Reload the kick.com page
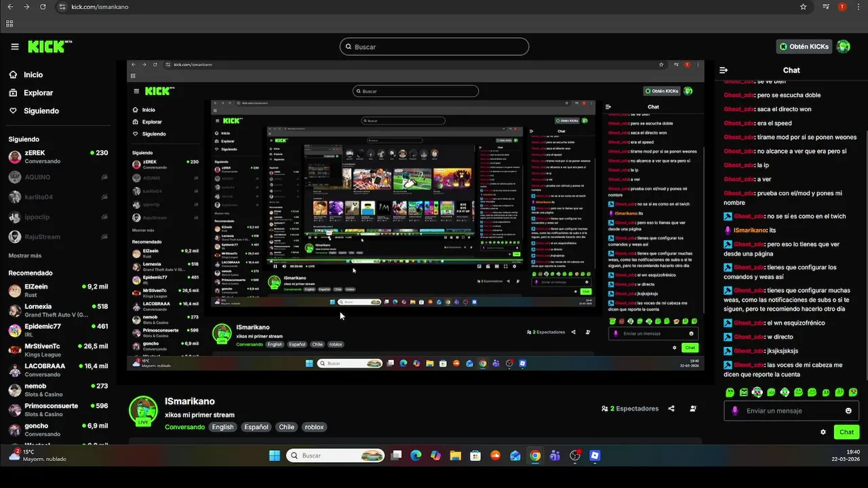 click(x=43, y=7)
